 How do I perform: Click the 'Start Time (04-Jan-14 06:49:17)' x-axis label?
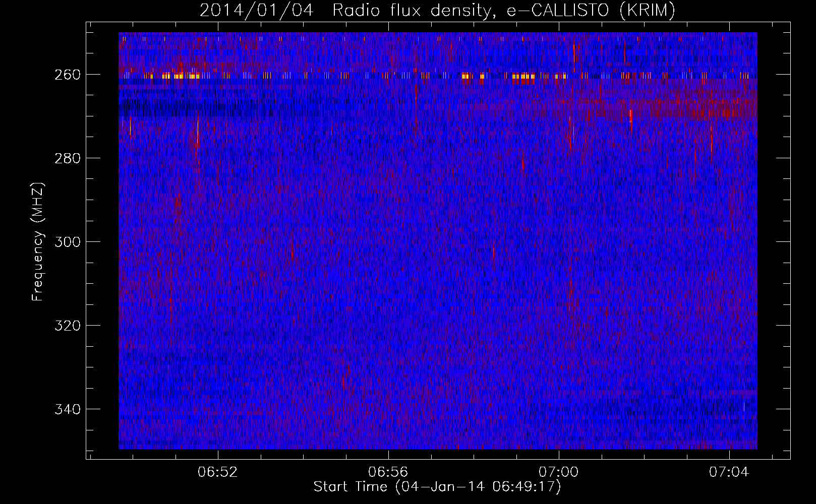tap(437, 487)
